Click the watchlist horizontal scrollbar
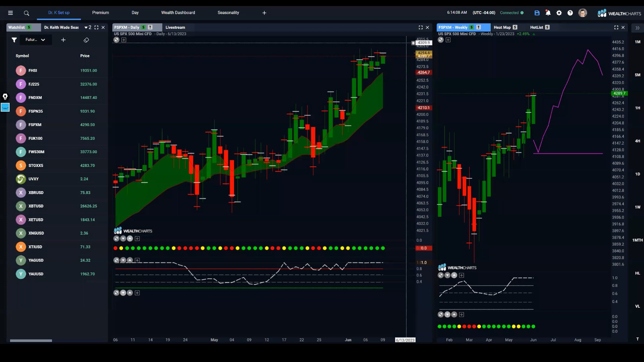This screenshot has height=362, width=644. [31, 341]
